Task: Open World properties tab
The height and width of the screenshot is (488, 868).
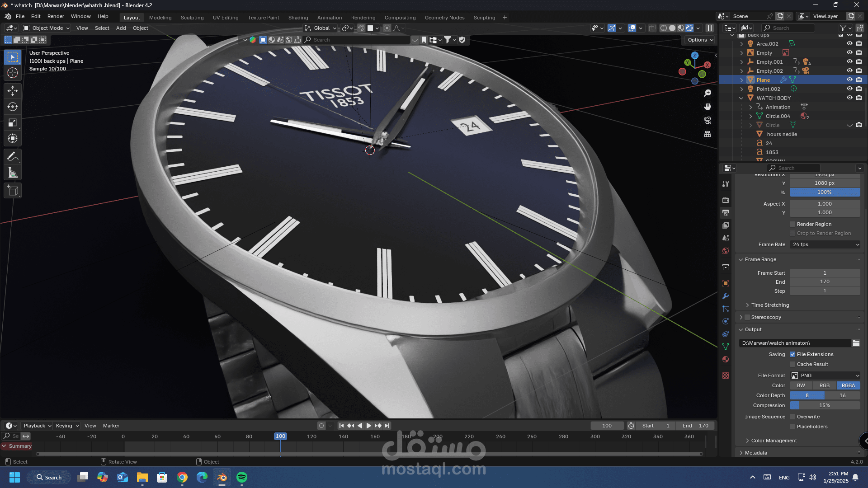Action: [726, 251]
